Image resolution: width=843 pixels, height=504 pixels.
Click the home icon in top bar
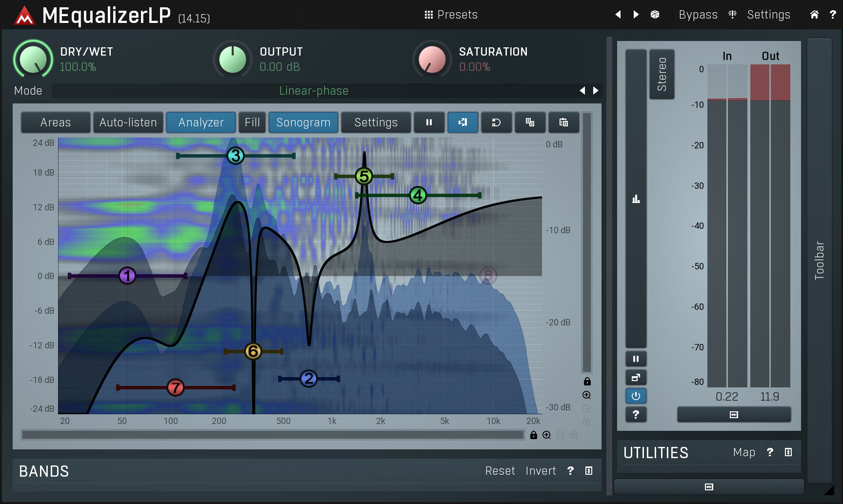814,15
